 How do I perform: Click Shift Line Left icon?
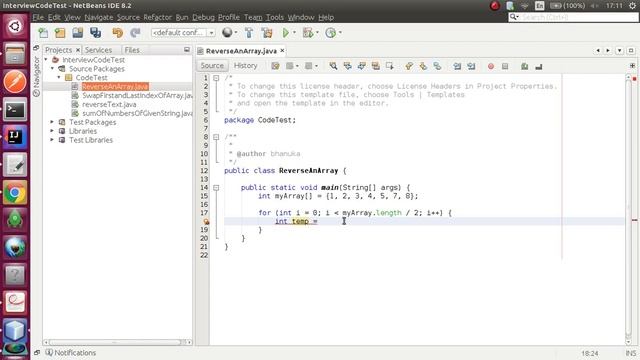click(x=457, y=66)
